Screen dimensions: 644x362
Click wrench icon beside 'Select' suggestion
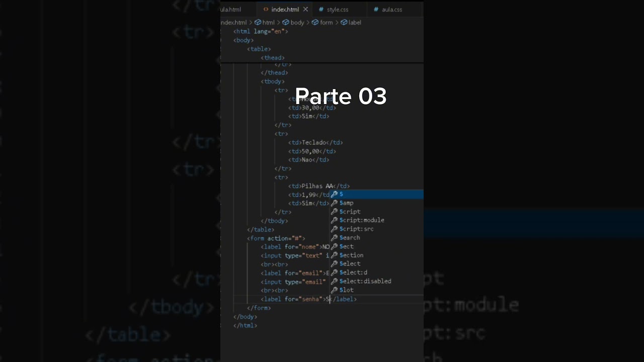click(x=334, y=264)
